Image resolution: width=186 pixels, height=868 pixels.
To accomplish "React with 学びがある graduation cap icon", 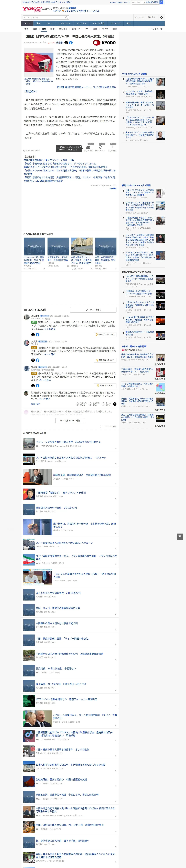I will tap(88, 148).
